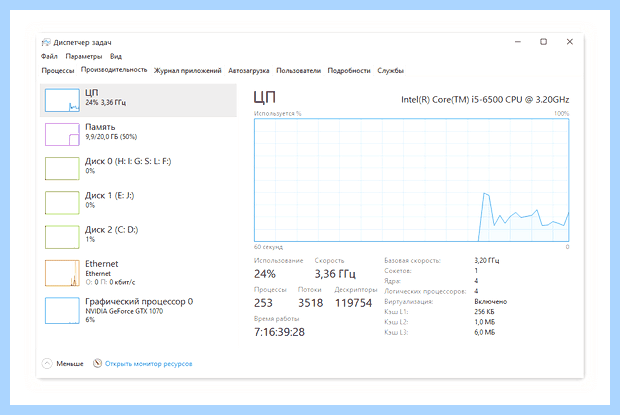Go to the Автозагрузка tab
The width and height of the screenshot is (620, 415).
coord(249,70)
